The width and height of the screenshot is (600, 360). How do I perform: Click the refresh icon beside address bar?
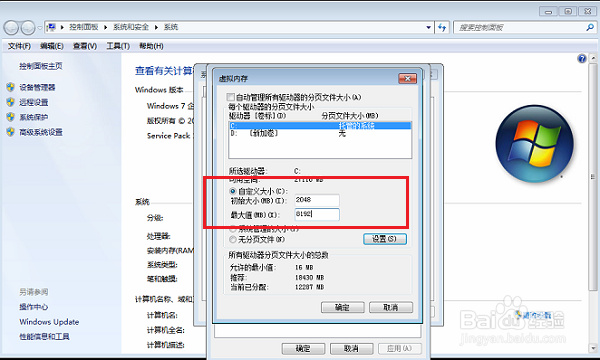tap(442, 27)
